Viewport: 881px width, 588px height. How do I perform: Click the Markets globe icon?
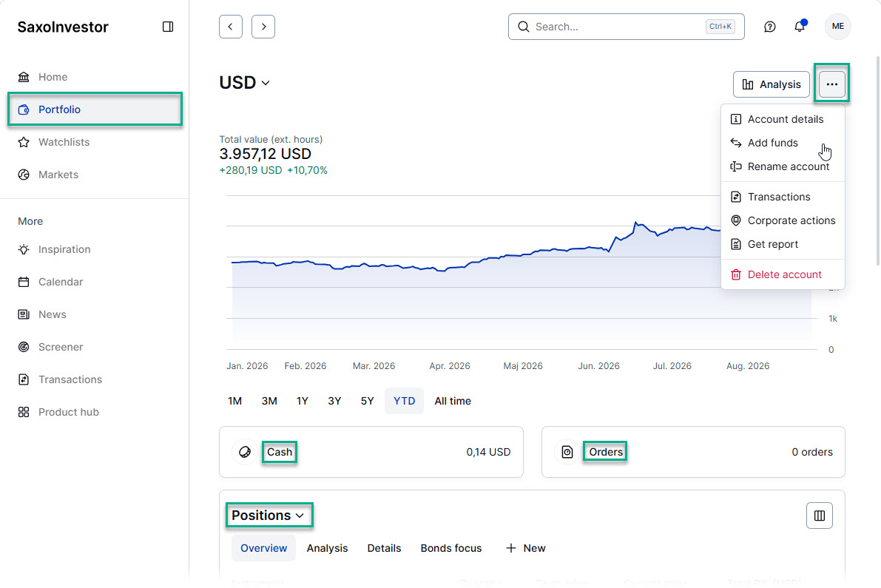(x=24, y=175)
